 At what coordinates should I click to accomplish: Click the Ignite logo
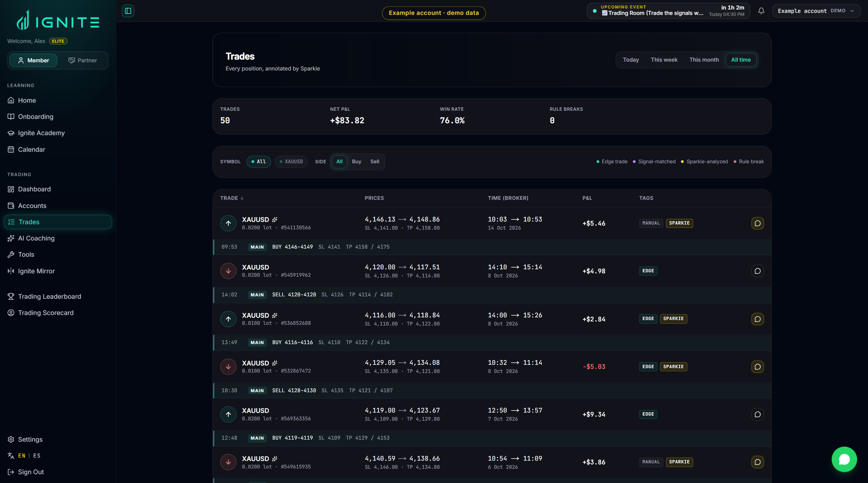tap(58, 20)
